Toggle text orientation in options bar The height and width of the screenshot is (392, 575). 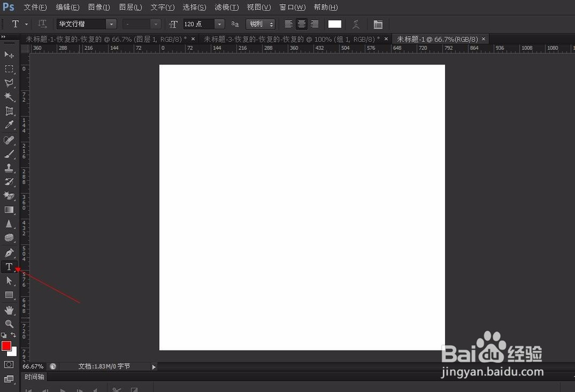[x=43, y=24]
